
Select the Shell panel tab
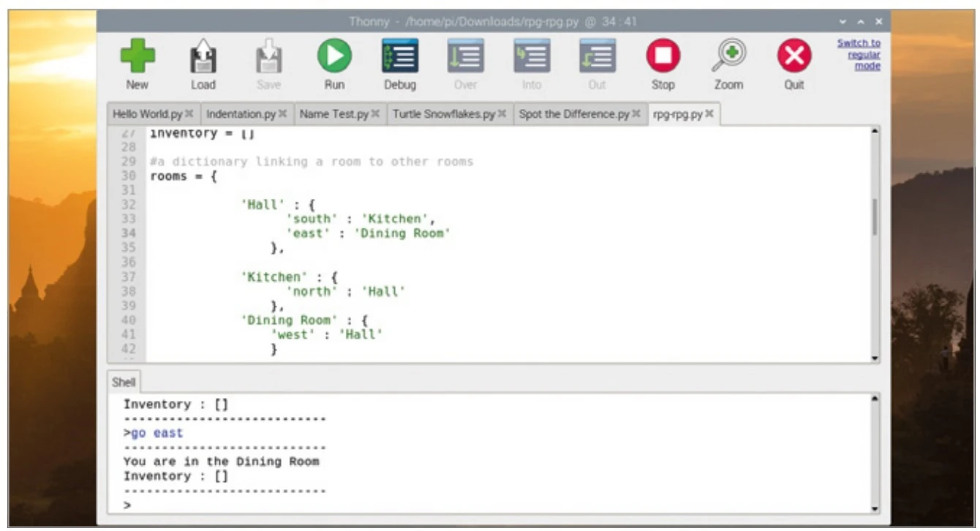(124, 383)
